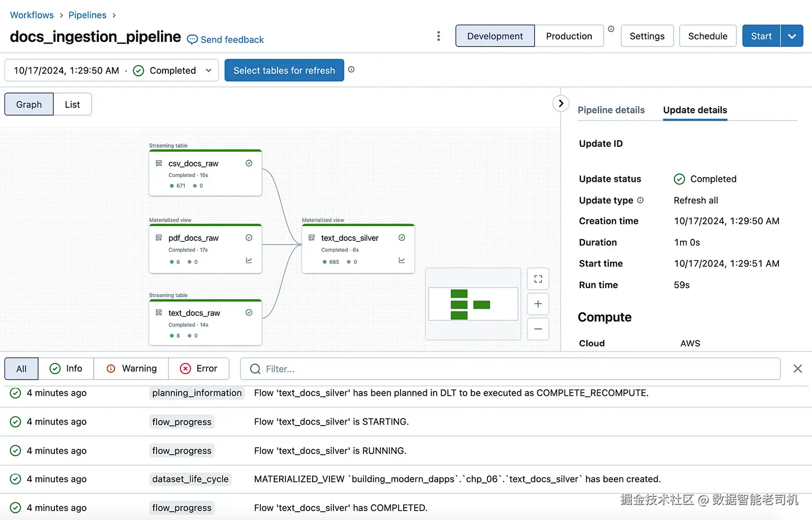Click status icon of dataset_life_cycle event
The image size is (812, 520).
point(15,479)
